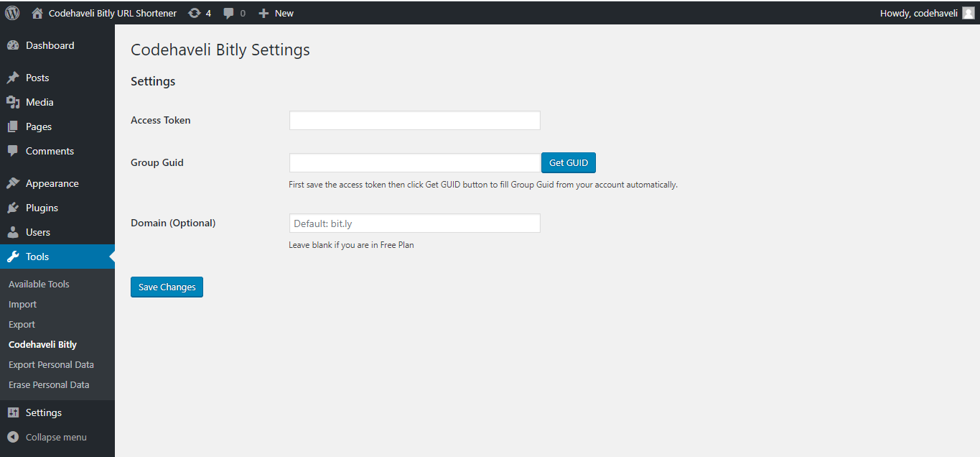
Task: Click the Save Changes button
Action: point(167,287)
